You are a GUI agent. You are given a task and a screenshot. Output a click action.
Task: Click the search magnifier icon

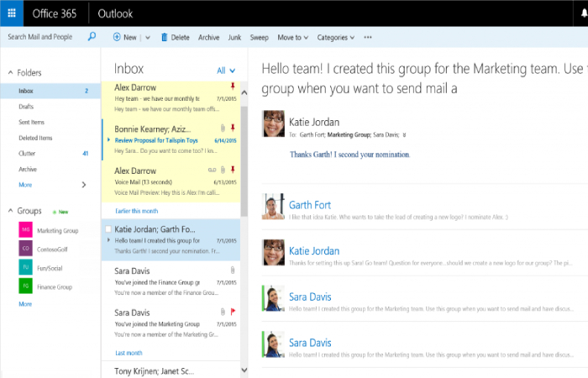(92, 37)
